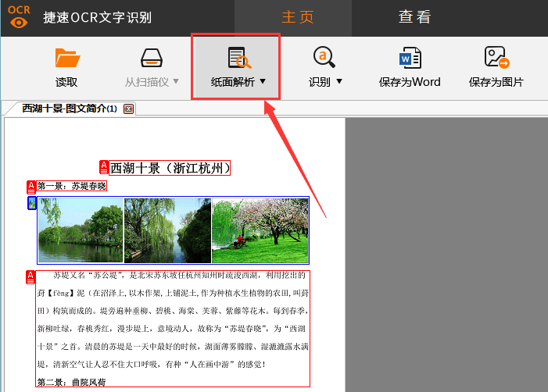Click the 从扫描仪 scanner icon
The height and width of the screenshot is (392, 548).
(152, 59)
